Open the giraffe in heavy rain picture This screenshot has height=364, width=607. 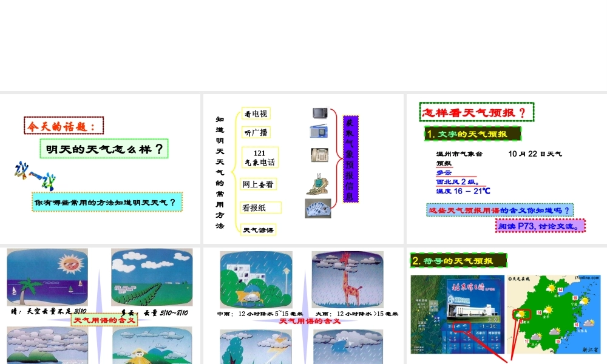click(348, 280)
